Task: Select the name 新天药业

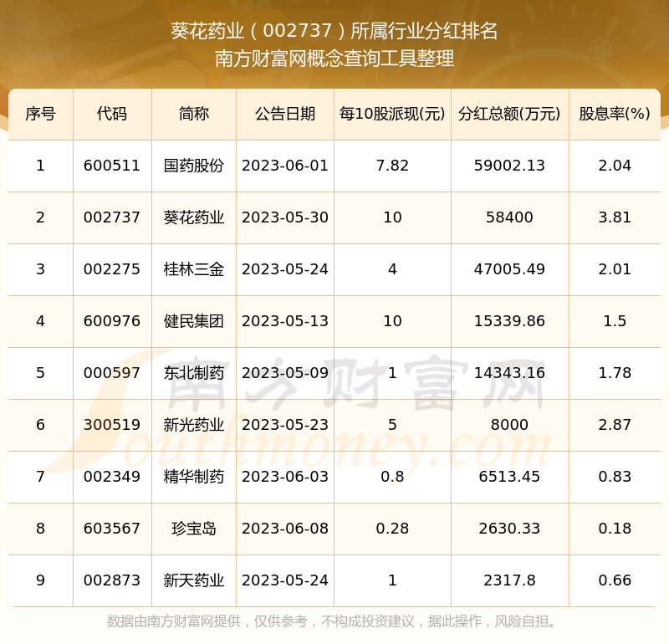Action: (x=194, y=580)
